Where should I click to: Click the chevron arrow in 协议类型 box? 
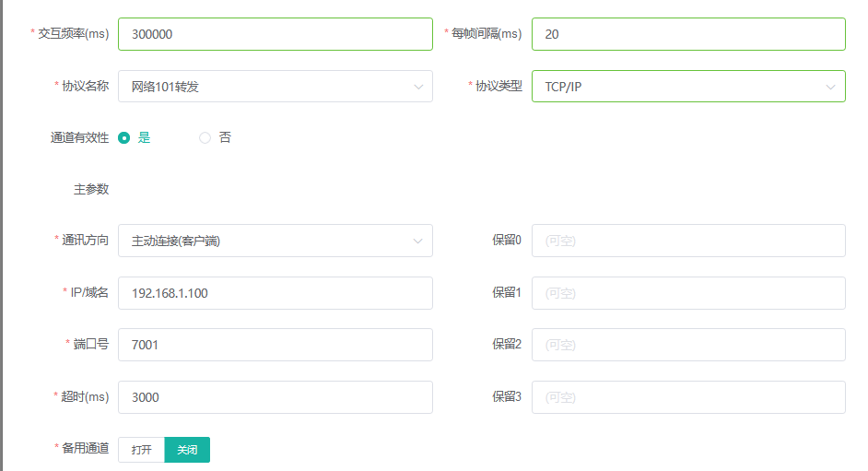[830, 87]
